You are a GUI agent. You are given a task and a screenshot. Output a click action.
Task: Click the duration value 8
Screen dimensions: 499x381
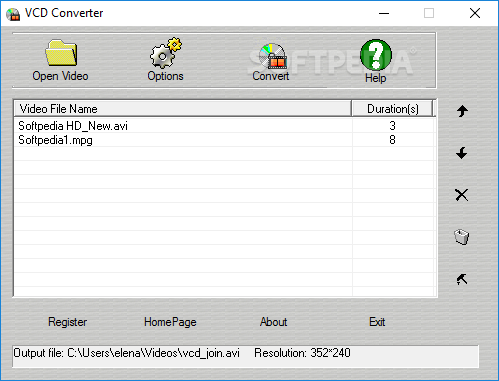click(392, 140)
